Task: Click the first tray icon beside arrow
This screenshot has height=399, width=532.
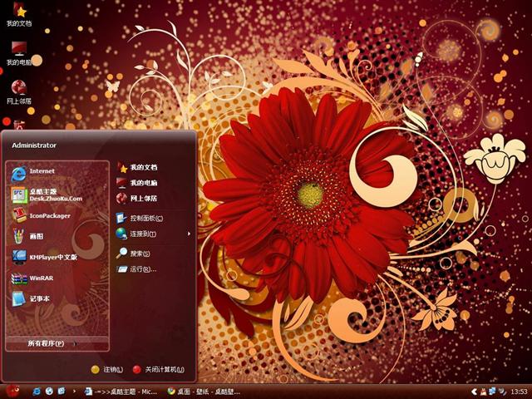Action: point(483,392)
